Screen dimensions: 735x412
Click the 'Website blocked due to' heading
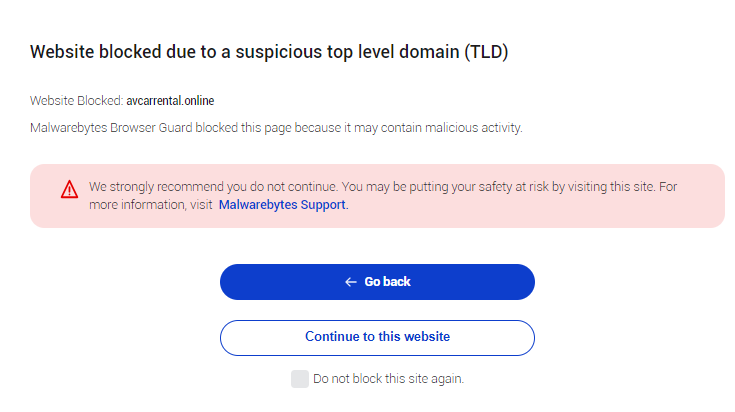coord(120,52)
